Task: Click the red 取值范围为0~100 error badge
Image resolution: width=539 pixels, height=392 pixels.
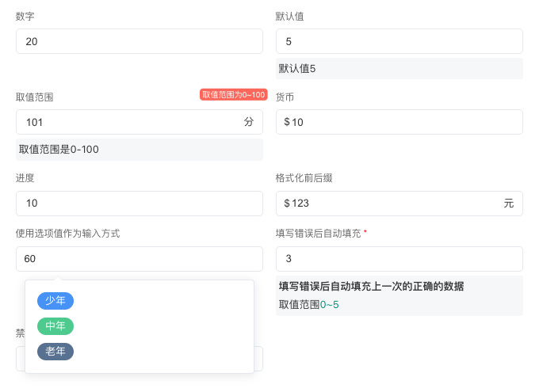Action: [233, 95]
